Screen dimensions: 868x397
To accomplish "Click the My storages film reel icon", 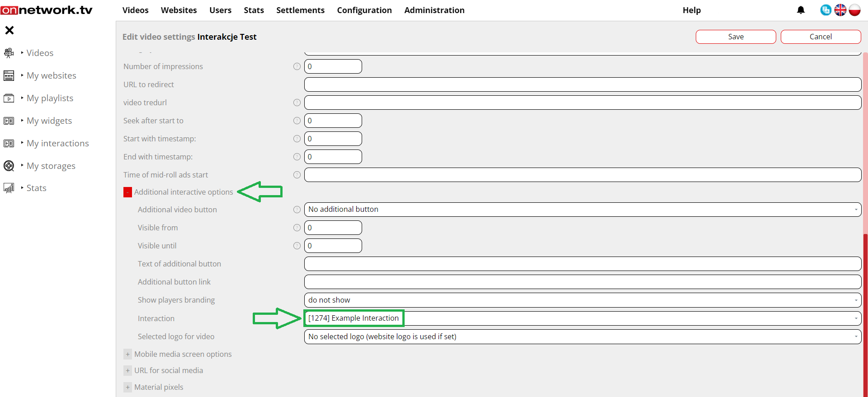I will point(9,166).
